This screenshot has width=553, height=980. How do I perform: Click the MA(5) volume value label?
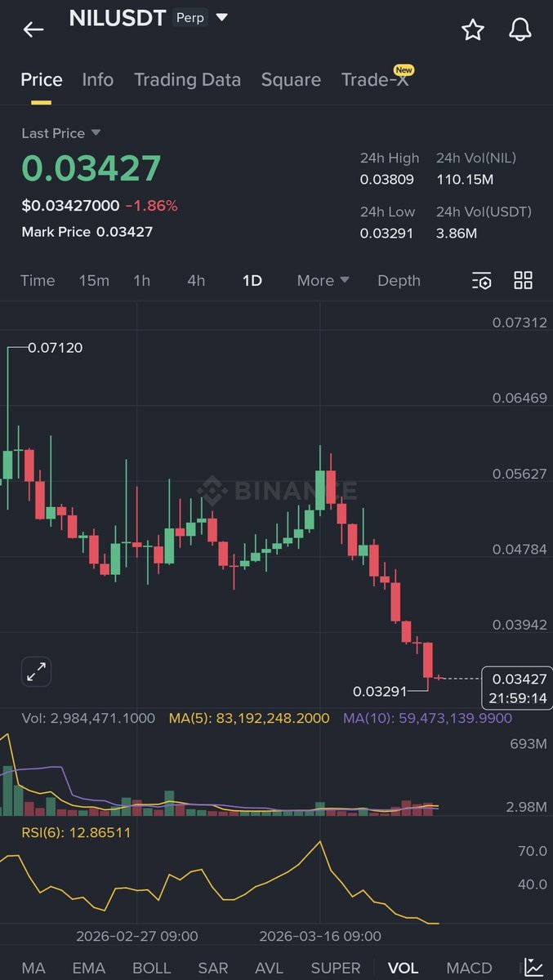(249, 719)
